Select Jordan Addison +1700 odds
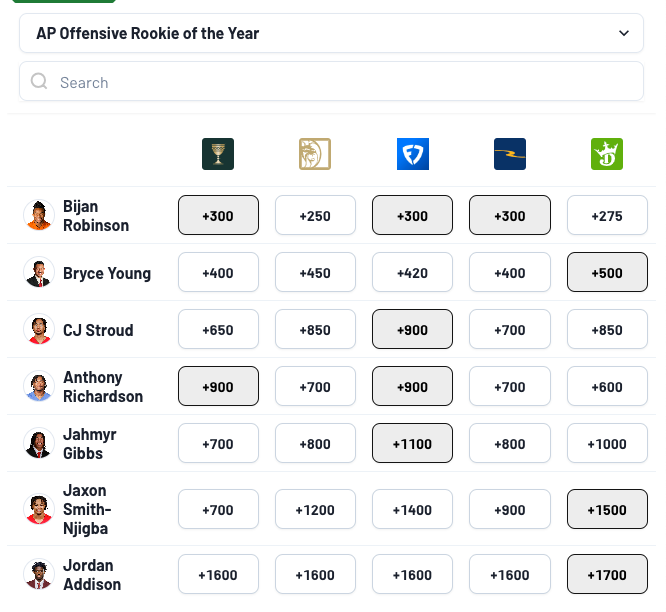The width and height of the screenshot is (666, 612). [x=607, y=574]
